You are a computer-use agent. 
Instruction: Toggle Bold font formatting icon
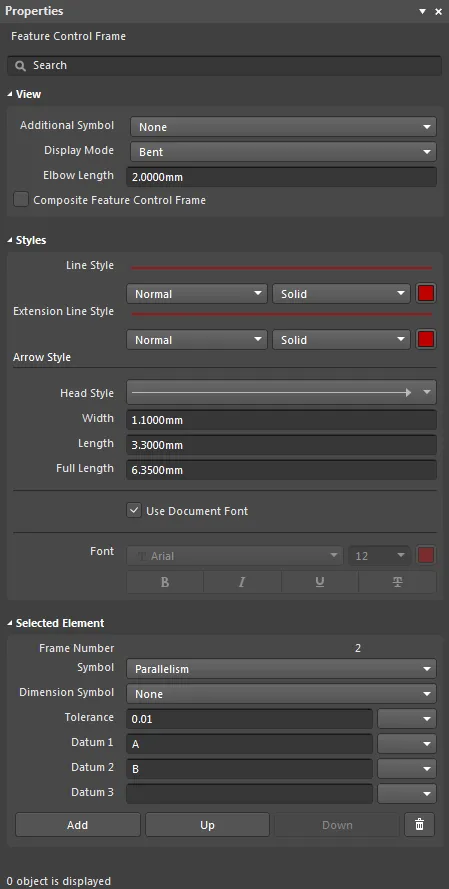(165, 582)
